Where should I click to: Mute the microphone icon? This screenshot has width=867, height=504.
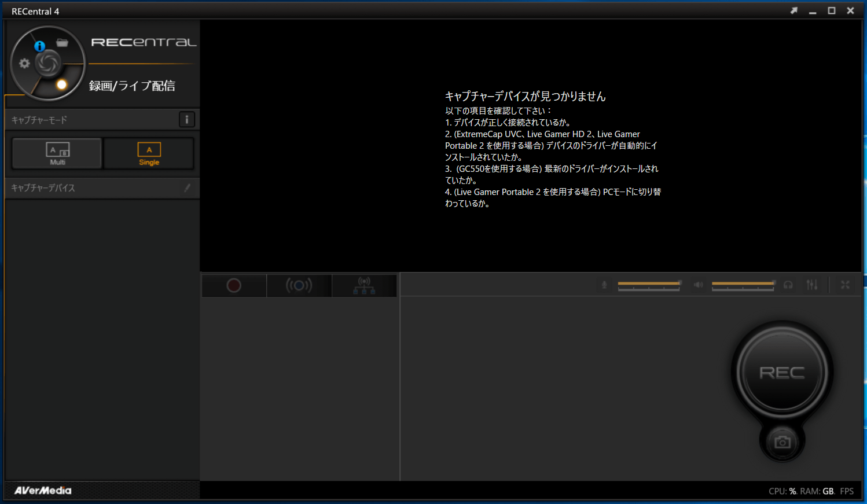click(604, 285)
